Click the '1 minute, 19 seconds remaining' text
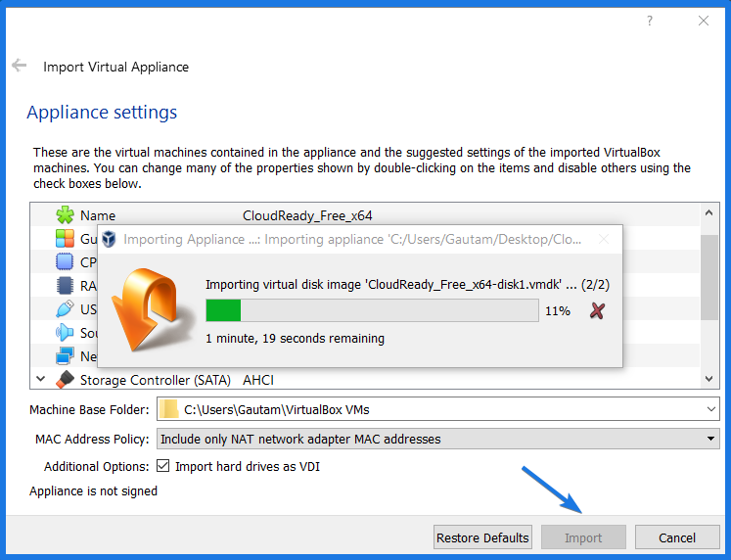731x560 pixels. click(296, 339)
